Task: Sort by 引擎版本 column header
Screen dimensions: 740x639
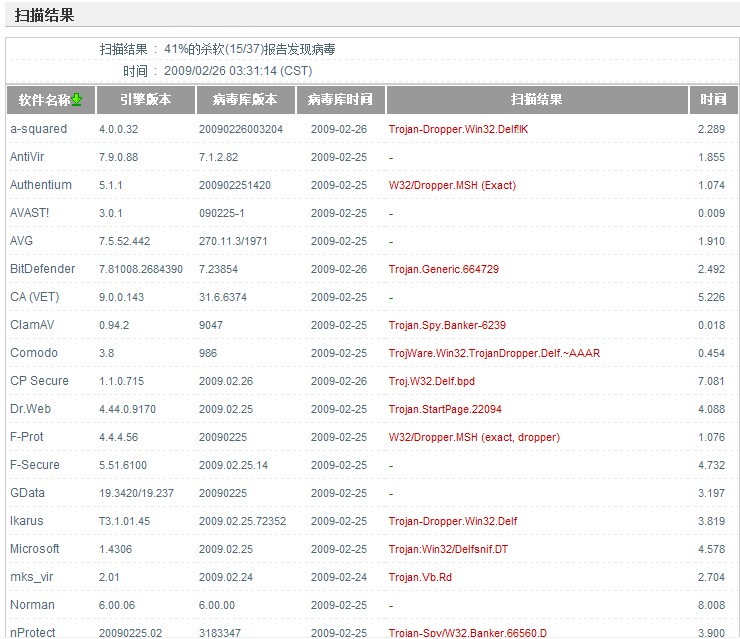Action: (145, 100)
